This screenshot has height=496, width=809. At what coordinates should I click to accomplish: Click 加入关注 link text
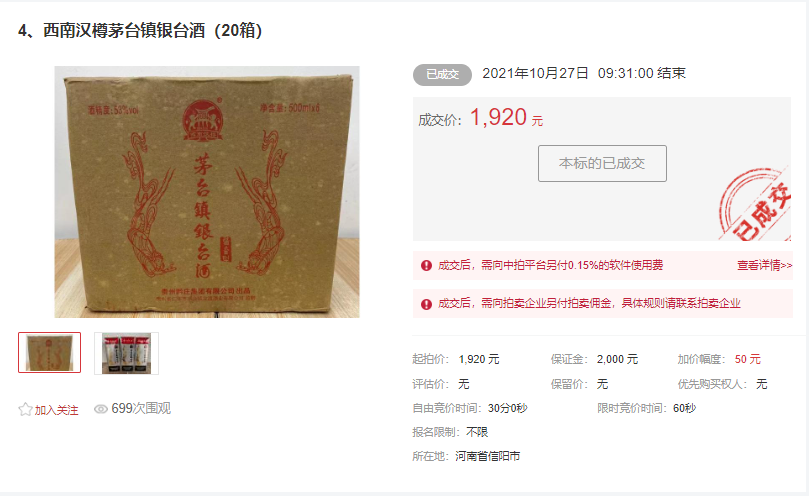[x=56, y=410]
